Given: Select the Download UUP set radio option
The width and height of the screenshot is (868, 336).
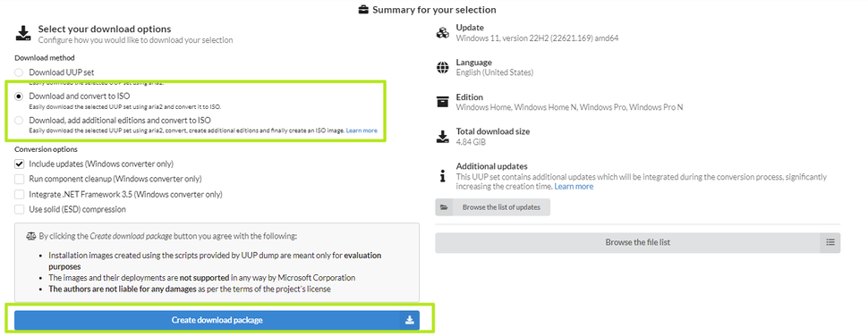Looking at the screenshot, I should tap(20, 72).
